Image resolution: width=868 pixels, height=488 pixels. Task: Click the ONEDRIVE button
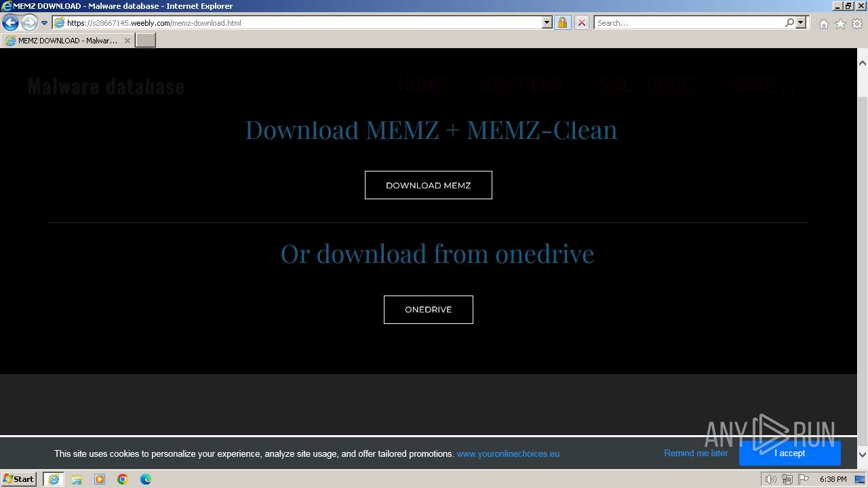tap(429, 310)
